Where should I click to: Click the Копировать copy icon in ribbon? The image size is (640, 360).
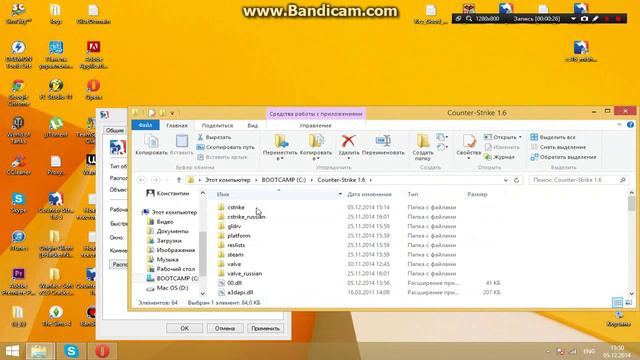151,141
